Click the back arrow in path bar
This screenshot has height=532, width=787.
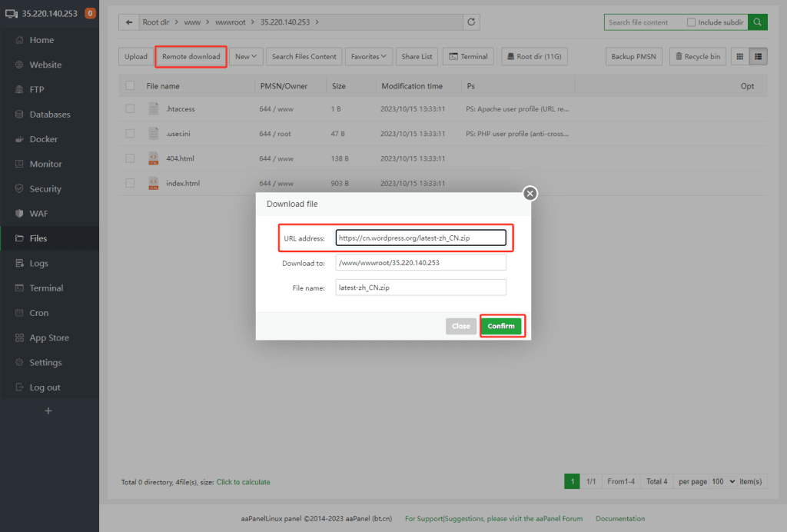[129, 22]
